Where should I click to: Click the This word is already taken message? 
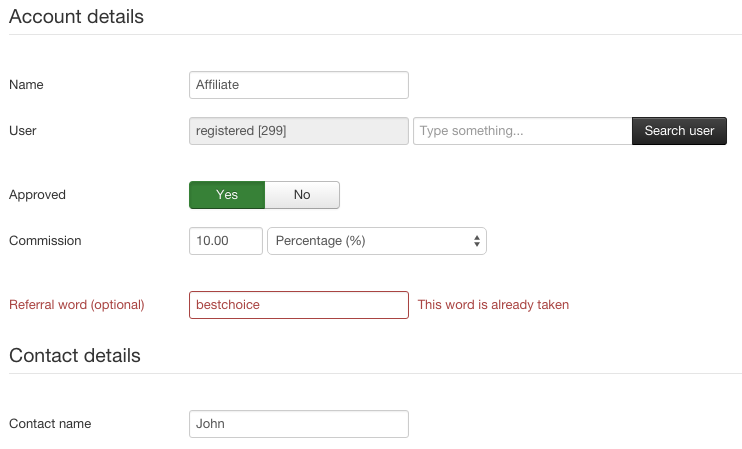(493, 305)
